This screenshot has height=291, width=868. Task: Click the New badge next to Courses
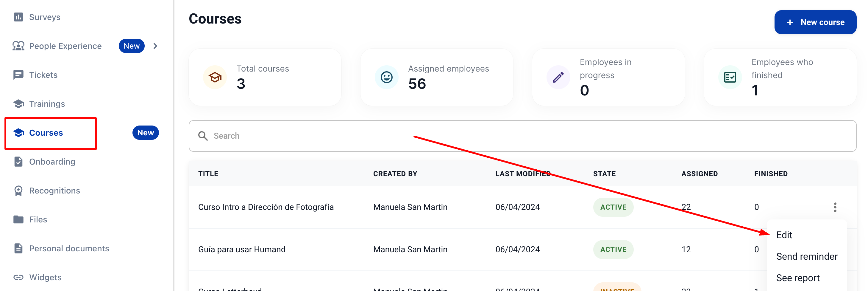[146, 133]
